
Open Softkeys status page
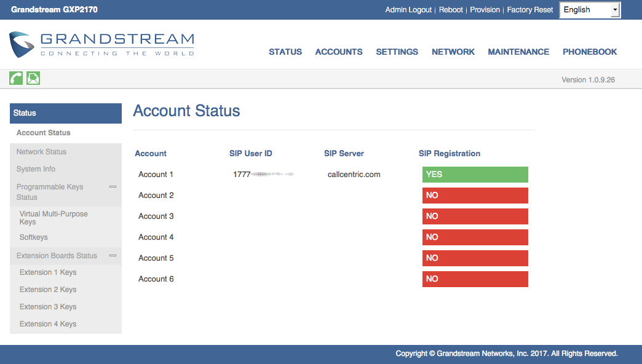[x=34, y=237]
